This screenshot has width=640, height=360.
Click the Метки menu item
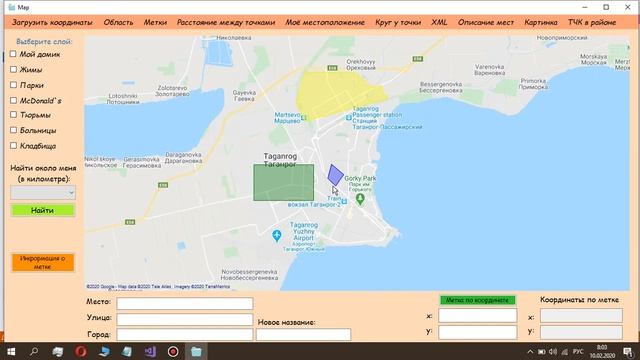(155, 22)
